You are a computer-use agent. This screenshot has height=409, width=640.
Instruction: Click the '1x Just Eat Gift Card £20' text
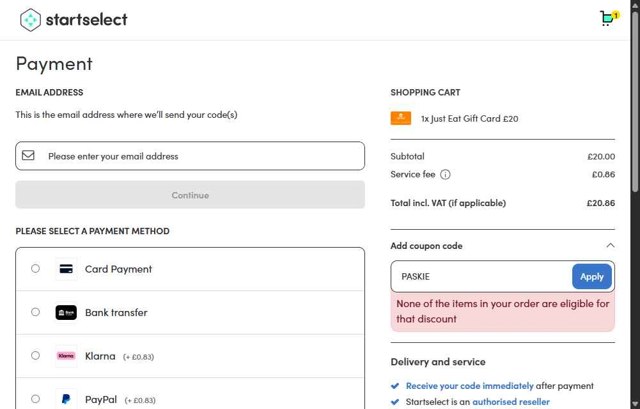469,119
